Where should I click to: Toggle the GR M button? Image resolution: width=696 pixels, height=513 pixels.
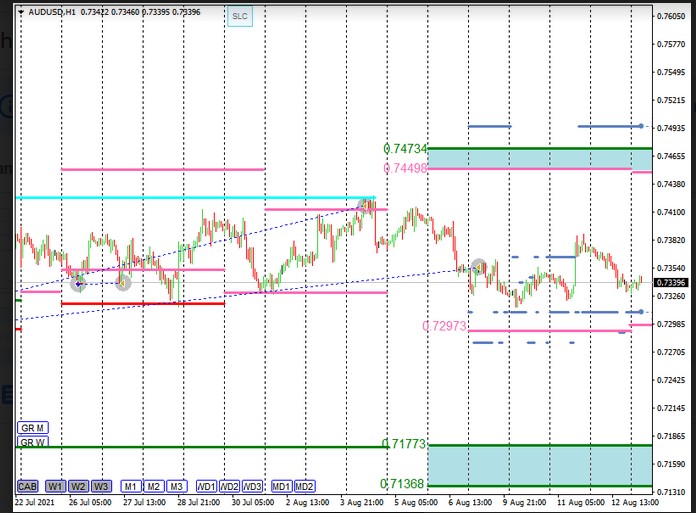tap(32, 427)
